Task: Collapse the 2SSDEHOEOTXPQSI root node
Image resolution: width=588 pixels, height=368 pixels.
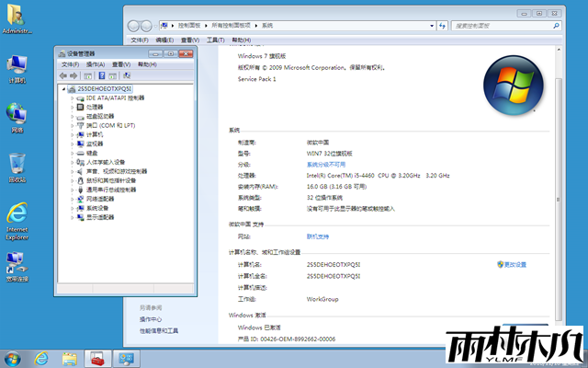Action: click(62, 88)
